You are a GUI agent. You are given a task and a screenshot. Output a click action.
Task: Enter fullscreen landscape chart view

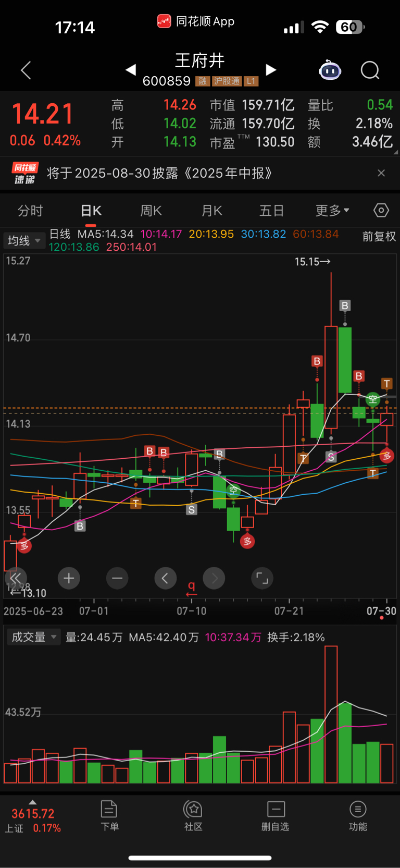coord(262,578)
